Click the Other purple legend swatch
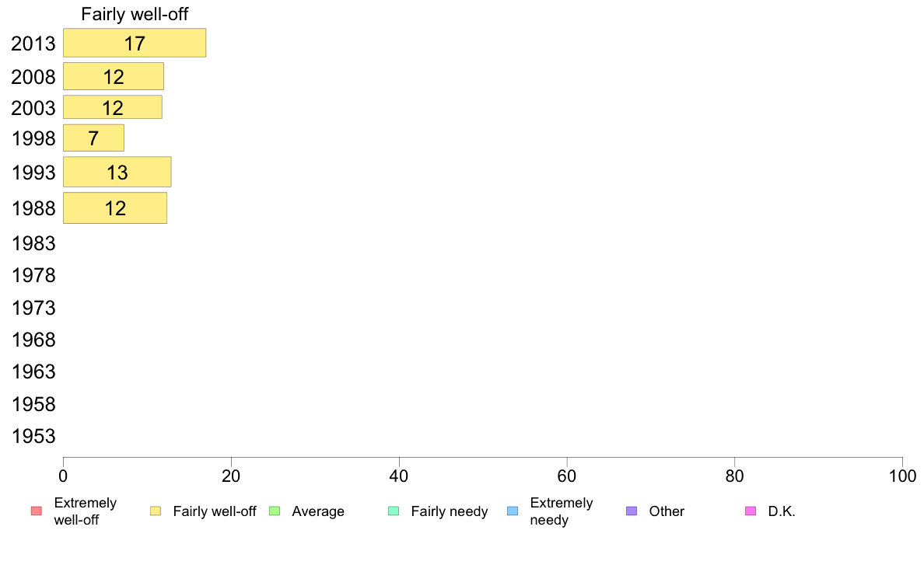The height and width of the screenshot is (572, 924). tap(632, 511)
